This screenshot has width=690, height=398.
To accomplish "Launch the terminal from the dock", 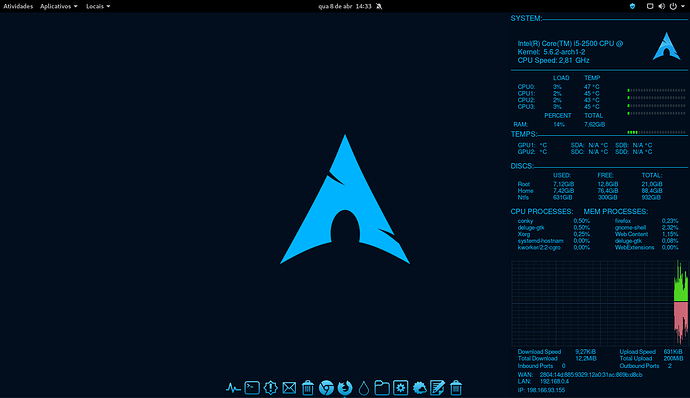I will point(252,387).
